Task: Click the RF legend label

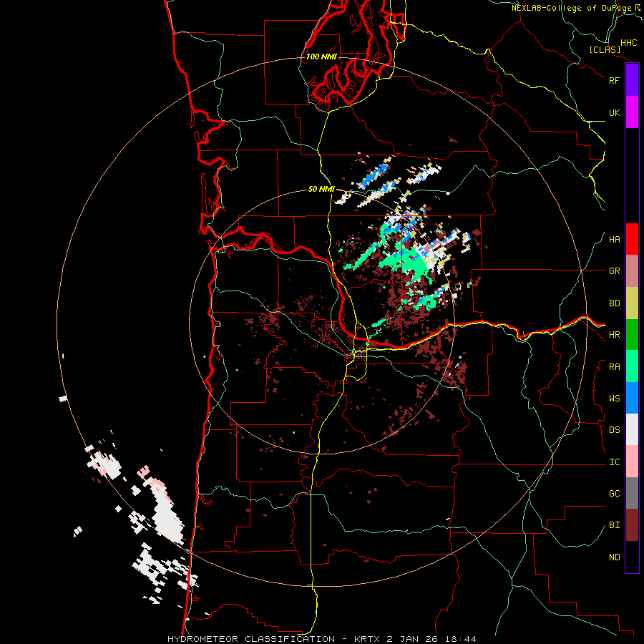Action: 614,80
